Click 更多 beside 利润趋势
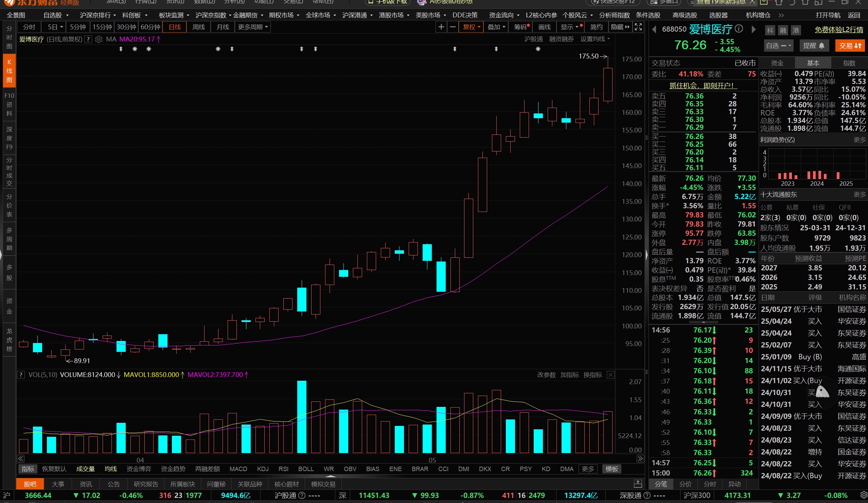Image resolution: width=868 pixels, height=503 pixels. point(860,140)
